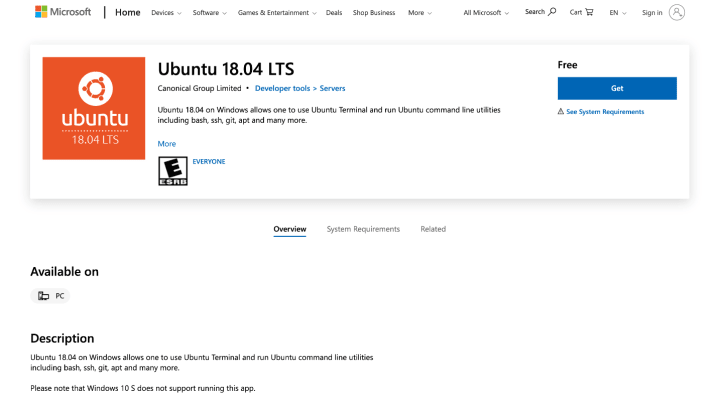The width and height of the screenshot is (720, 400).
Task: Click the Ubuntu 18.04 LTS title heading
Action: (x=226, y=69)
